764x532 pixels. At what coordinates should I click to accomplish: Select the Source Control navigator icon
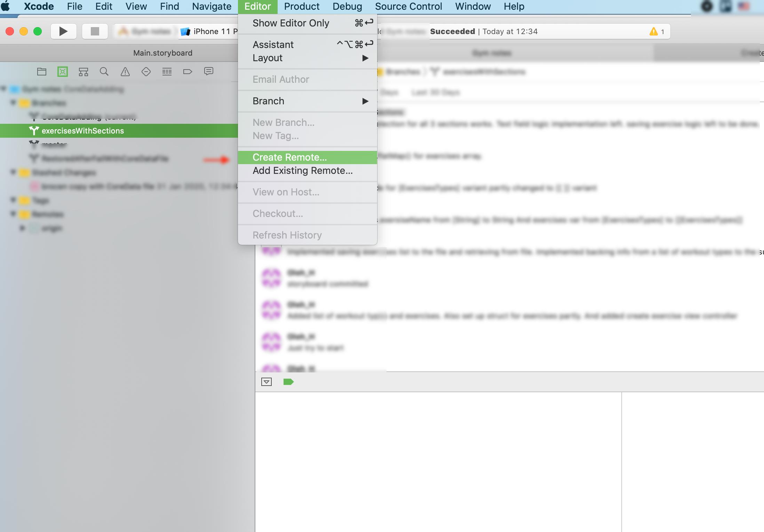(x=63, y=72)
